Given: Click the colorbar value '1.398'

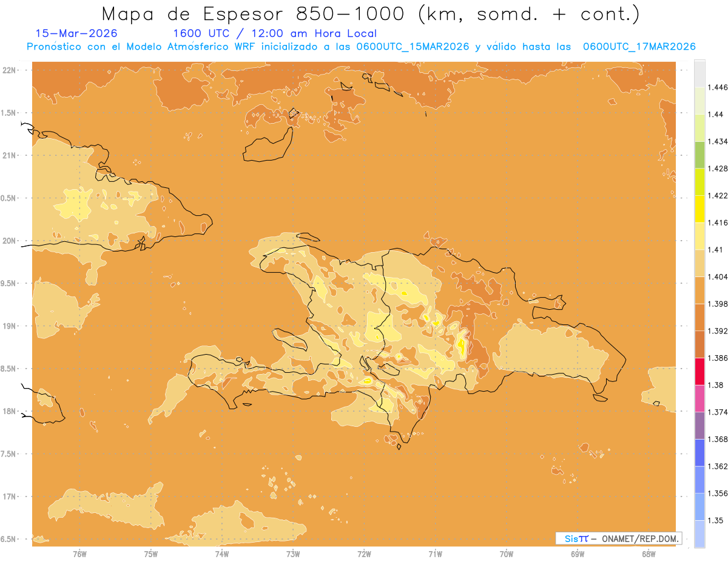Looking at the screenshot, I should 718,304.
